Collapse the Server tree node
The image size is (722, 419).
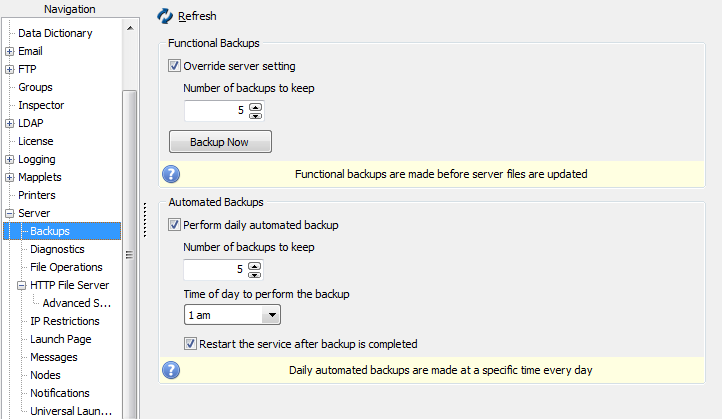coord(10,213)
